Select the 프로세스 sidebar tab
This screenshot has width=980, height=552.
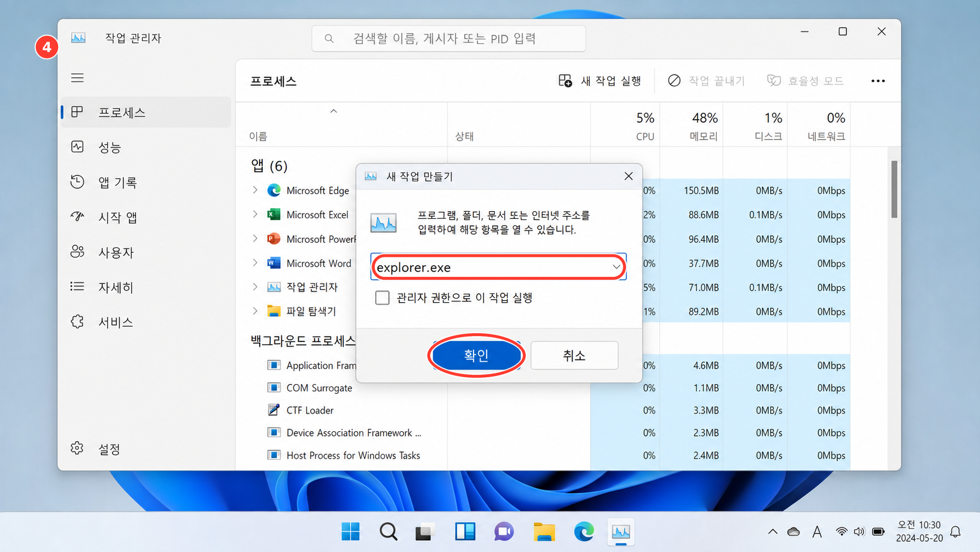[146, 112]
